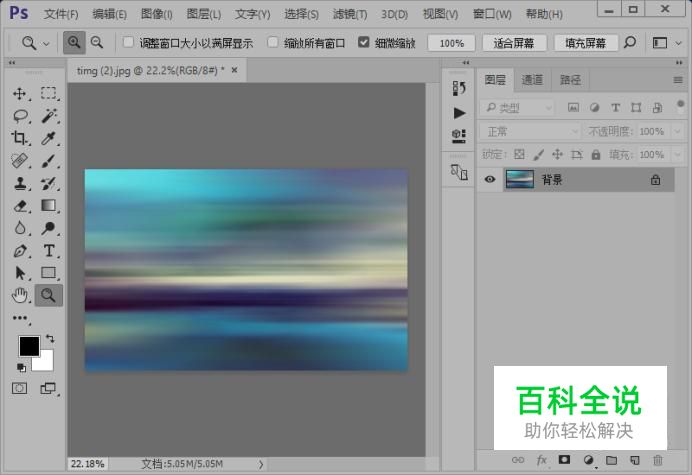Open the 滤镜(T) menu
Viewport: 692px width, 475px height.
350,14
